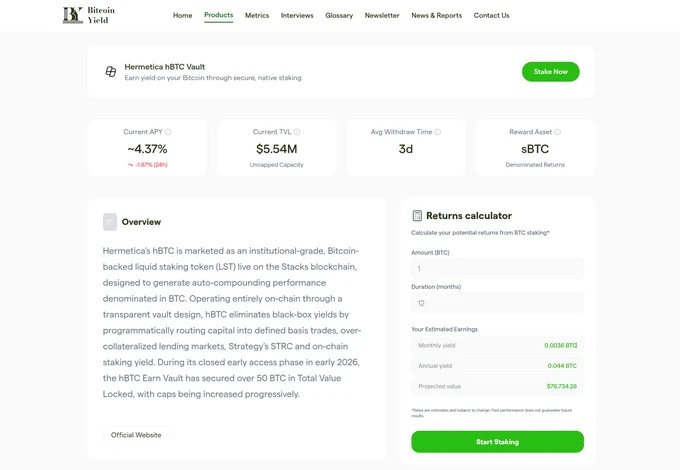Click the Projected value $76,734.28
This screenshot has height=470, width=680.
tap(562, 386)
